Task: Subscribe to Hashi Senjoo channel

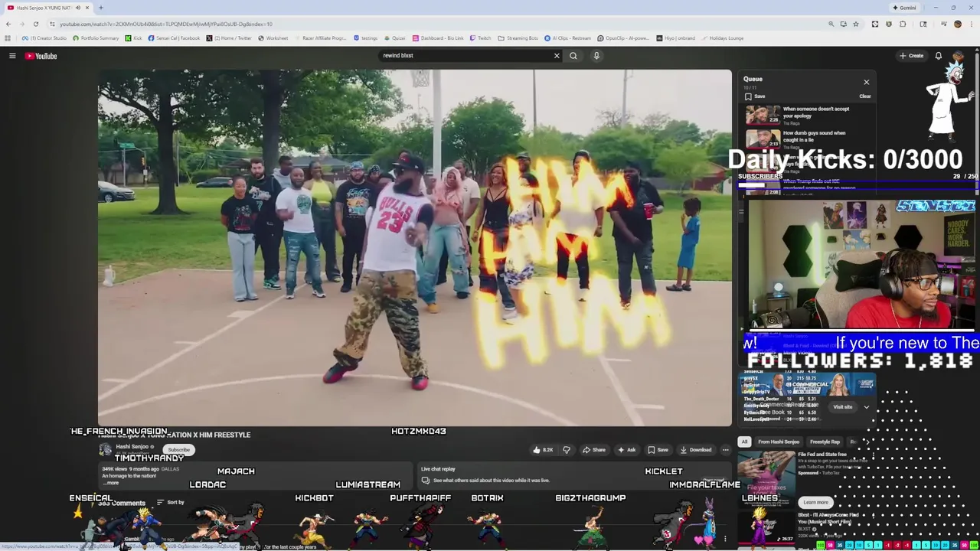Action: 178,450
